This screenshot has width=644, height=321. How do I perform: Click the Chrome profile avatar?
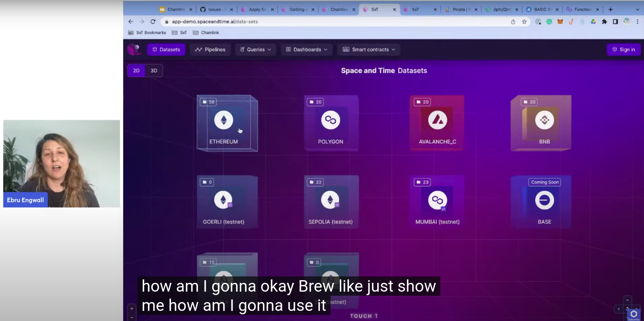pos(626,22)
